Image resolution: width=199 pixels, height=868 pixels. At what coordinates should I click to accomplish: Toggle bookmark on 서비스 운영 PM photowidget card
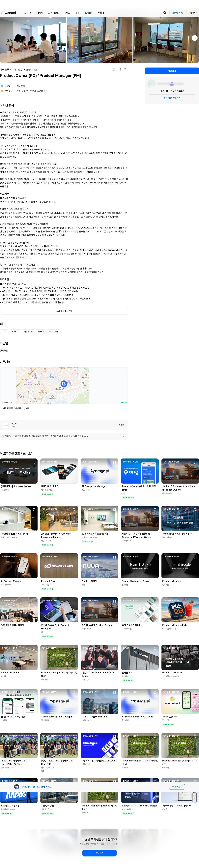click(x=195, y=692)
